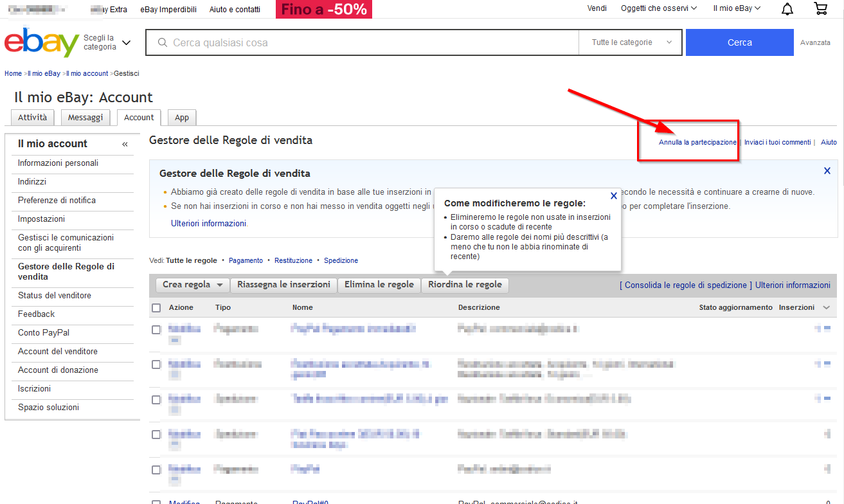Click the Descrizione column header
The height and width of the screenshot is (504, 844).
click(479, 307)
